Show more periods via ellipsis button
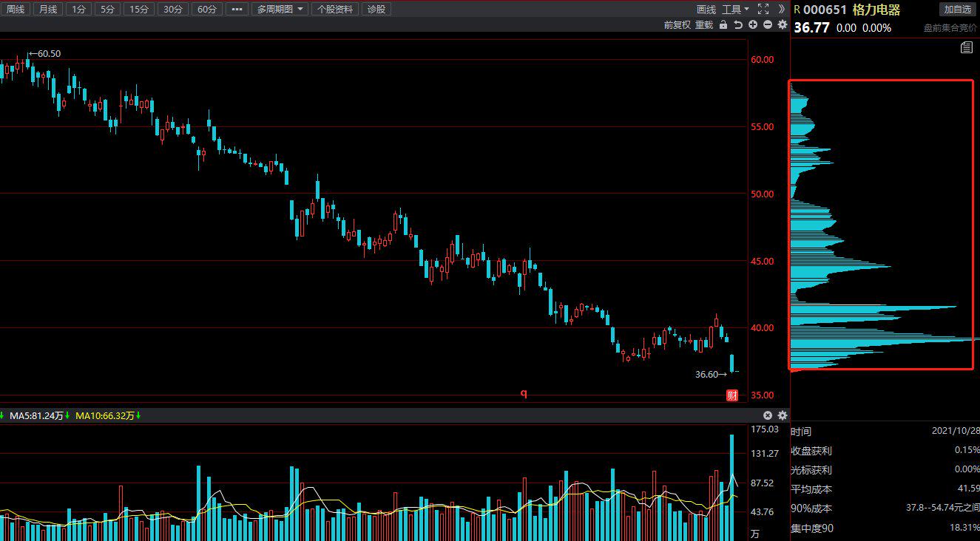Screen dimensions: 980x541 (236, 9)
